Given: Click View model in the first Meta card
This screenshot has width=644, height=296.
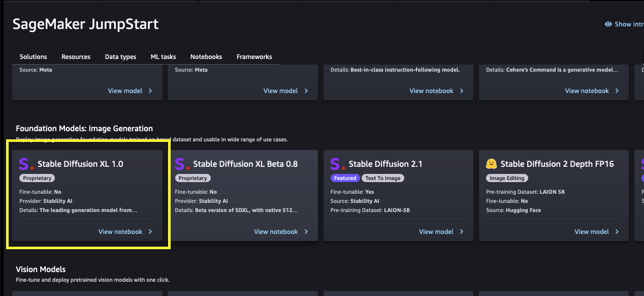Looking at the screenshot, I should point(125,91).
